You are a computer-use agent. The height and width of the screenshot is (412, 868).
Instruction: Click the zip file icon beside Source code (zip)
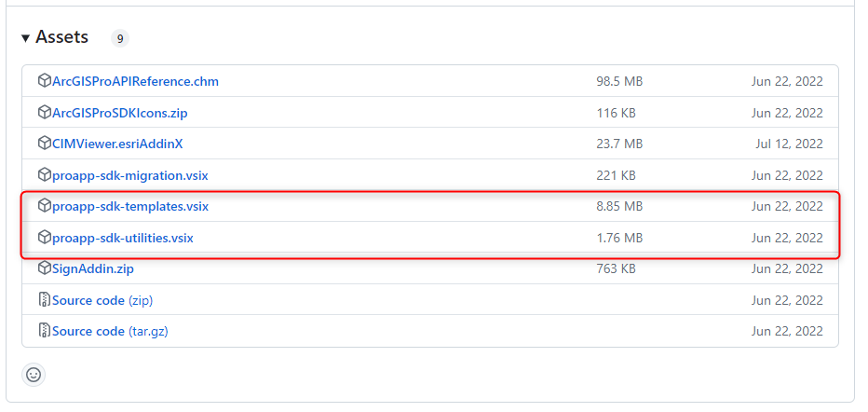pyautogui.click(x=44, y=300)
